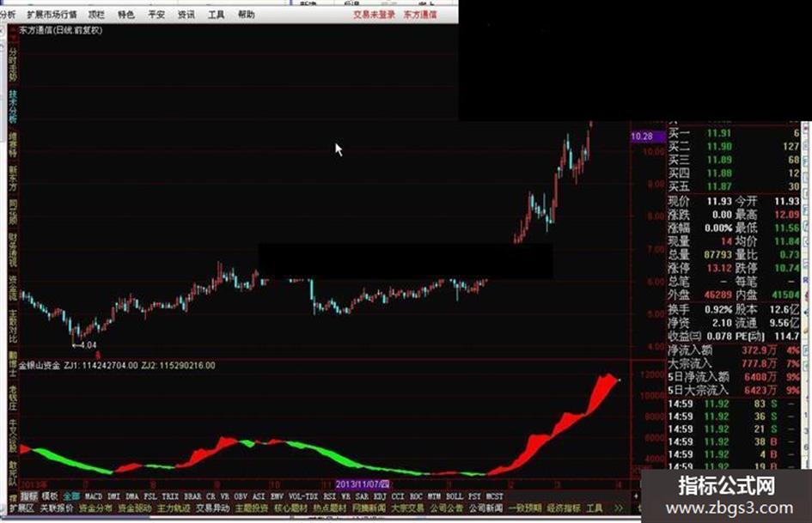Choose the ROC indicator
Viewport: 812px width, 523px height.
(416, 496)
